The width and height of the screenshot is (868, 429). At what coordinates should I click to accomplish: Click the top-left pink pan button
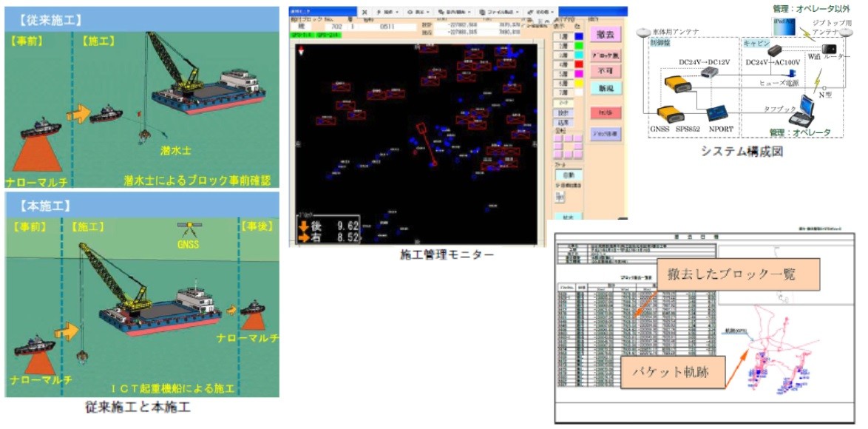coord(558,138)
